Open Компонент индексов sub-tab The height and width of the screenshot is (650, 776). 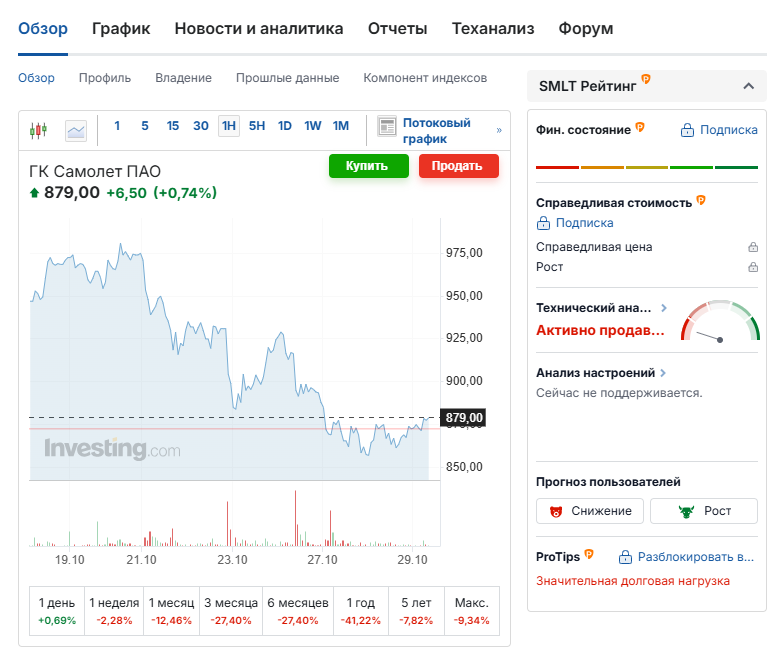(x=425, y=78)
